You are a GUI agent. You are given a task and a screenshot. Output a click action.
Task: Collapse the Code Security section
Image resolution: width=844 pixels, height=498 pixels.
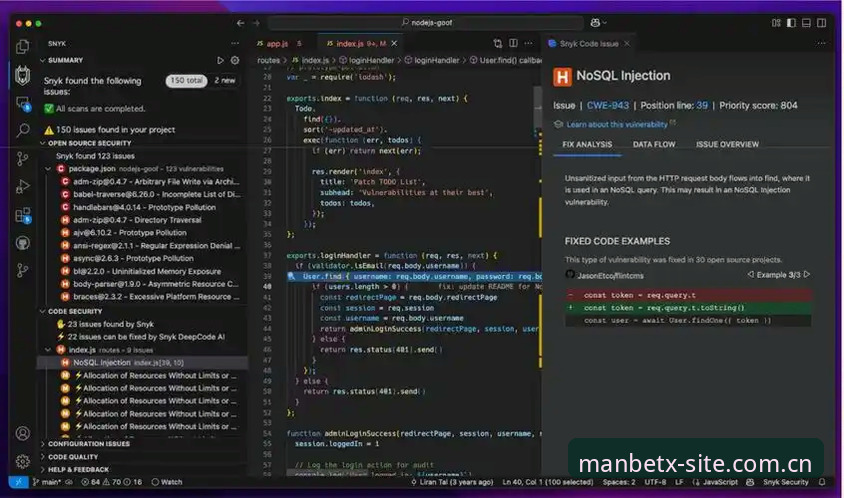click(43, 311)
